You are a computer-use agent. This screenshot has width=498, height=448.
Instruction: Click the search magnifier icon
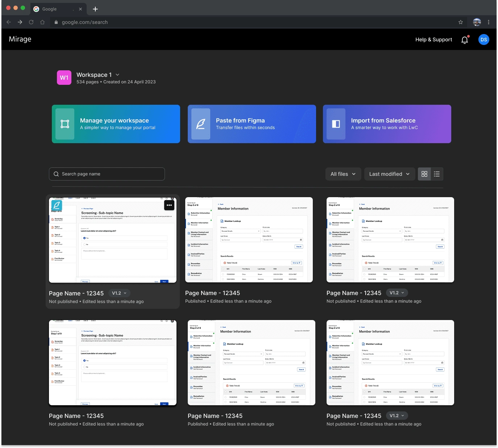pyautogui.click(x=56, y=174)
